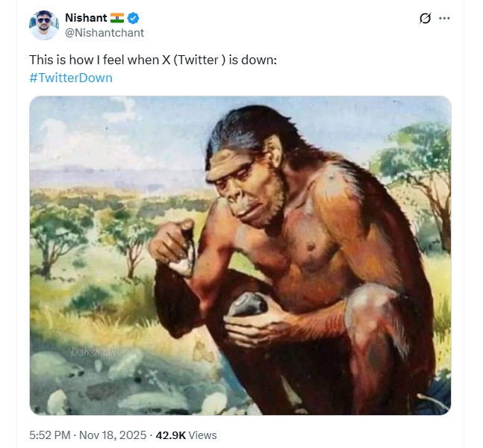Open Grok actions icon on the tweet

(426, 18)
